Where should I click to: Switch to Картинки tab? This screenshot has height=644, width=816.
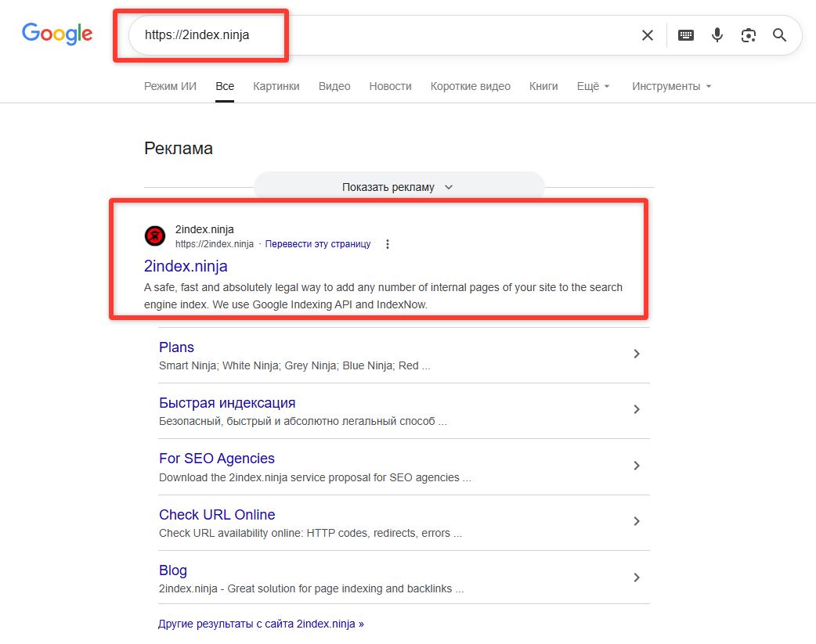[276, 86]
